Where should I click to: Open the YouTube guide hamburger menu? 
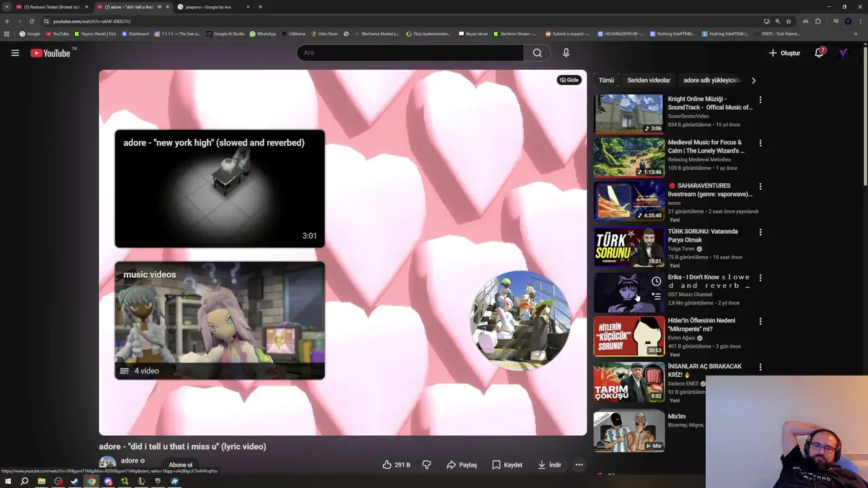15,53
